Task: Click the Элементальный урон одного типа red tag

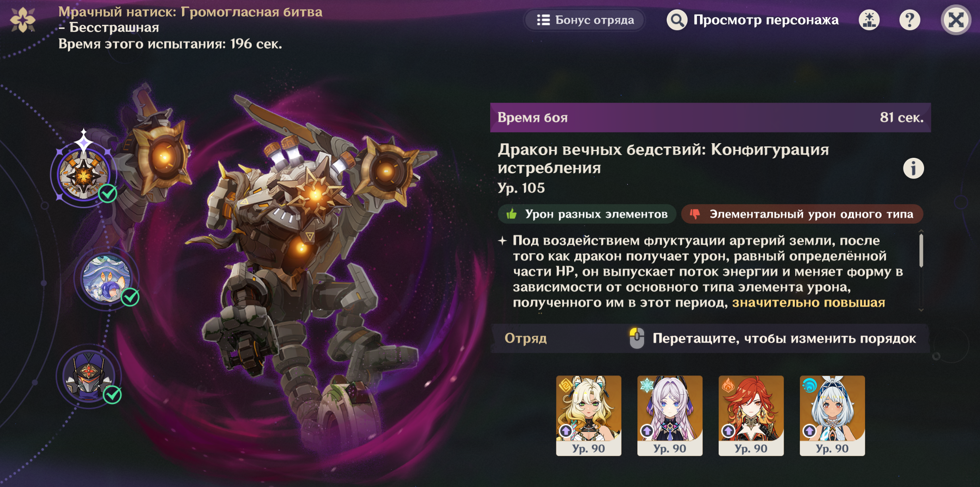Action: click(x=802, y=214)
